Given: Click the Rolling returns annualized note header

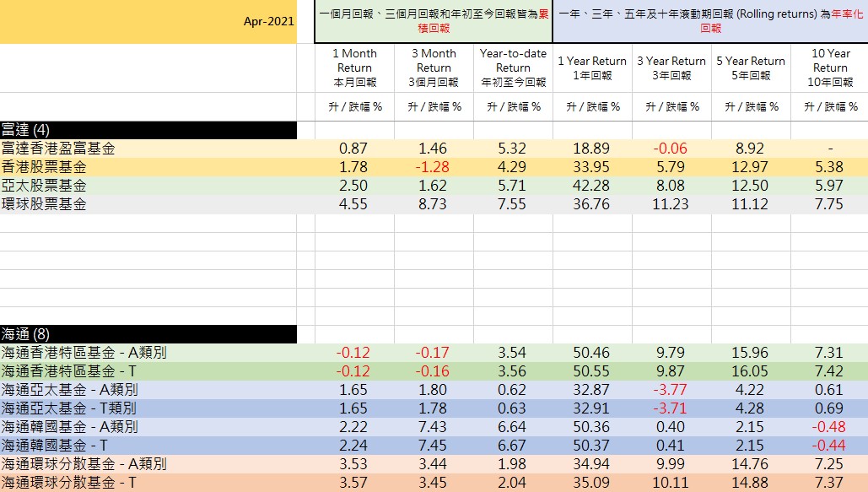Looking at the screenshot, I should [711, 22].
